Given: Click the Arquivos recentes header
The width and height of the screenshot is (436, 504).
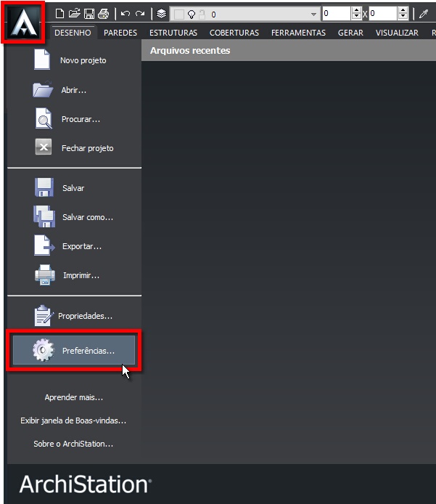Looking at the screenshot, I should [x=190, y=50].
